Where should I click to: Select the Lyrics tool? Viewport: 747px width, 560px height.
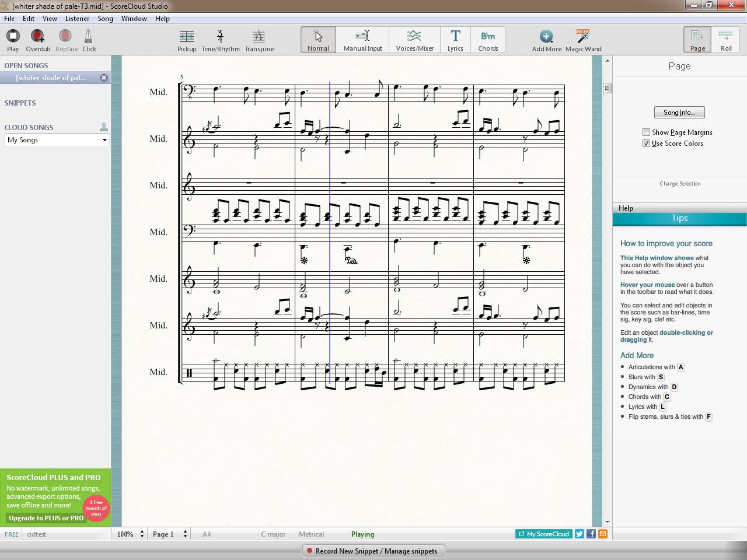[455, 40]
